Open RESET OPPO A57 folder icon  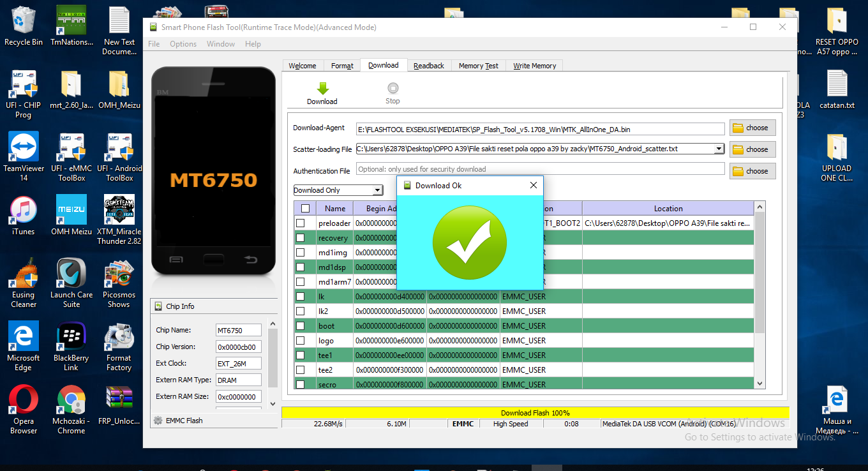click(837, 20)
